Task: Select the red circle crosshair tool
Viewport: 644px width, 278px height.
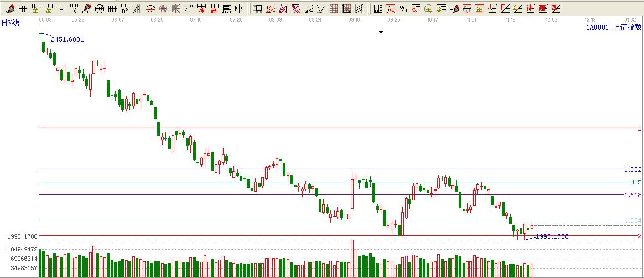Action: point(150,9)
